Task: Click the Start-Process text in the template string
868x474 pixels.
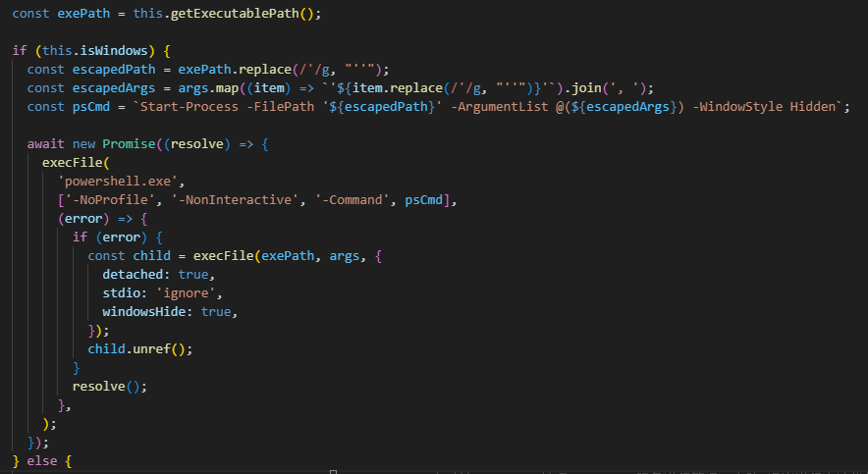Action: (x=188, y=106)
